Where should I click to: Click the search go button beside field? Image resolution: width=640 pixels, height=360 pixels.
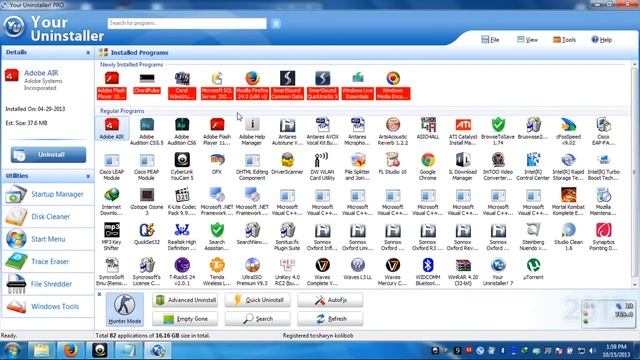tap(276, 23)
